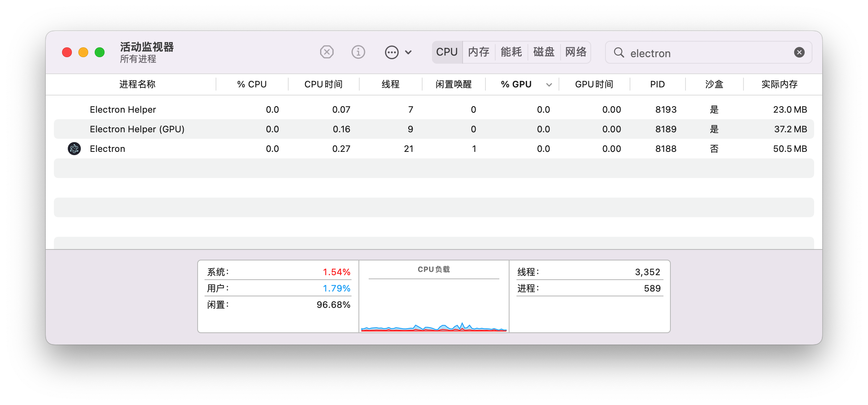The width and height of the screenshot is (868, 405).
Task: Toggle the sort direction arrow in the % GPU header
Action: click(549, 85)
